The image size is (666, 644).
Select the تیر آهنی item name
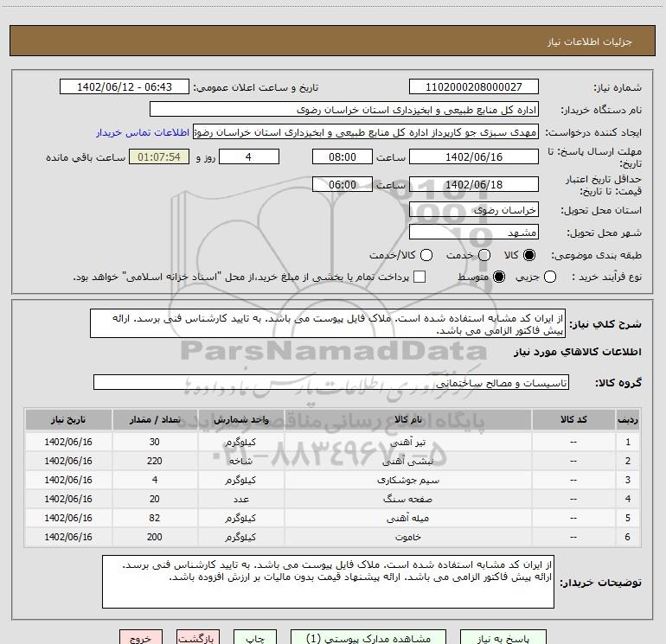[407, 442]
